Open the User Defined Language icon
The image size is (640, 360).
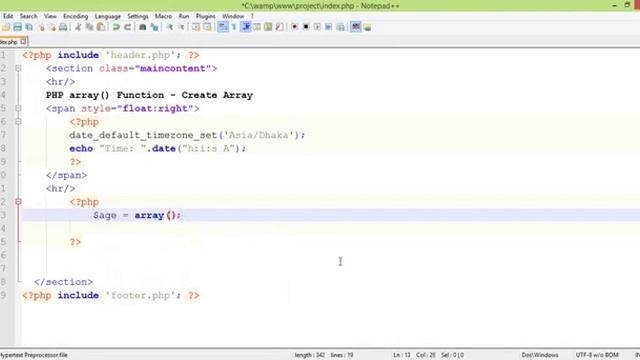(x=257, y=27)
